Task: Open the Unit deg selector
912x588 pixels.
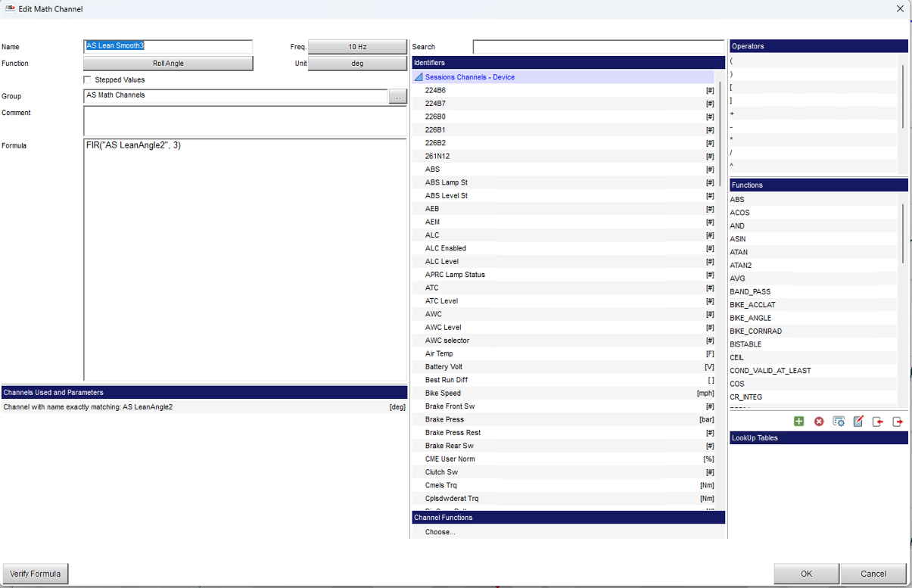Action: [357, 64]
